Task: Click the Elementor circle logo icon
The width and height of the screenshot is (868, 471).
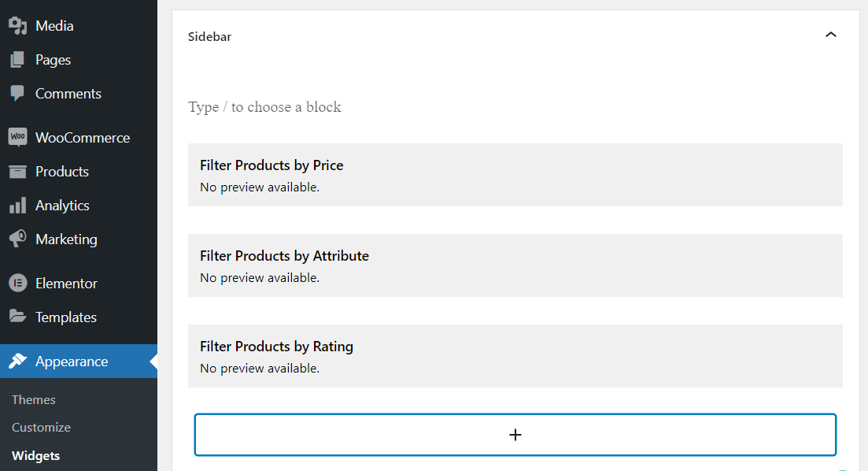Action: pyautogui.click(x=18, y=284)
